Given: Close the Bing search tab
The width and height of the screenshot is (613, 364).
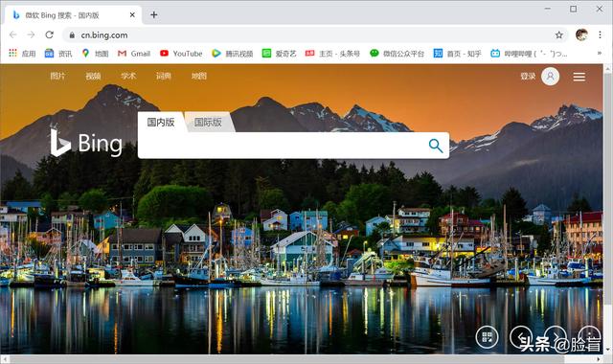Looking at the screenshot, I should click(132, 15).
